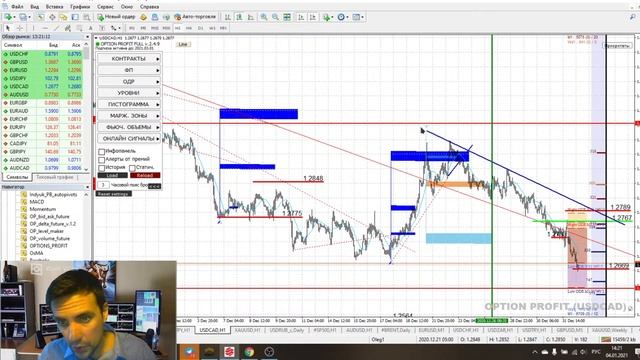Select EURUSD row in Market Watch
640x360 pixels.
click(x=42, y=70)
